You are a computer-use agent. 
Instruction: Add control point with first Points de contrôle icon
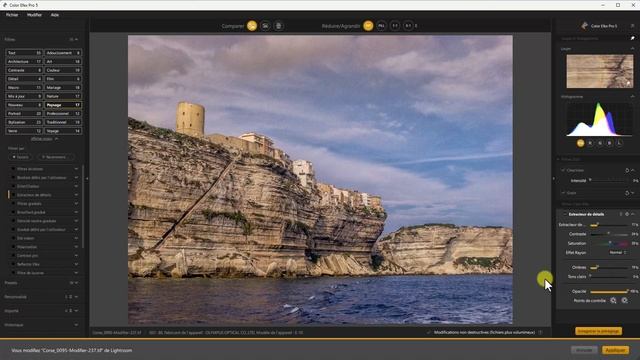613,300
